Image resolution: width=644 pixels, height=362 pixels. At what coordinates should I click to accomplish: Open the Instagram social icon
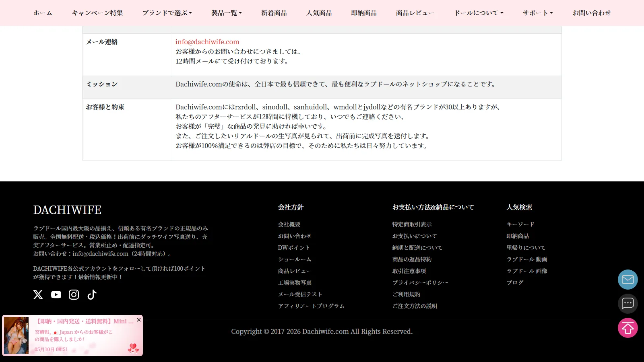[x=74, y=295]
